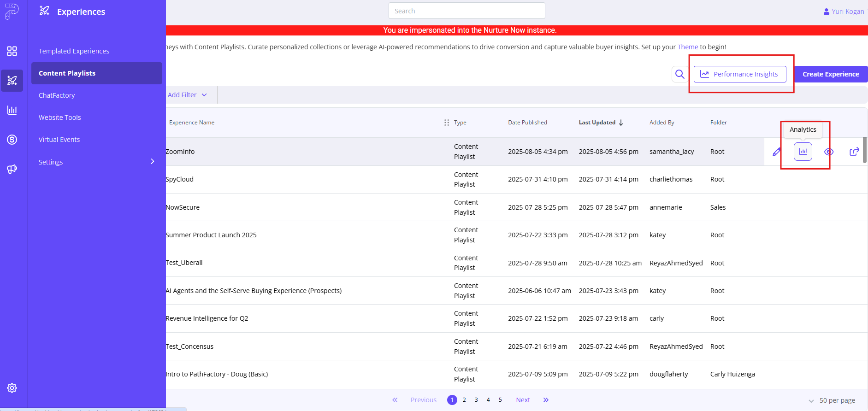This screenshot has height=411, width=868.
Task: Click dougflaherty in the Added By column
Action: point(668,374)
